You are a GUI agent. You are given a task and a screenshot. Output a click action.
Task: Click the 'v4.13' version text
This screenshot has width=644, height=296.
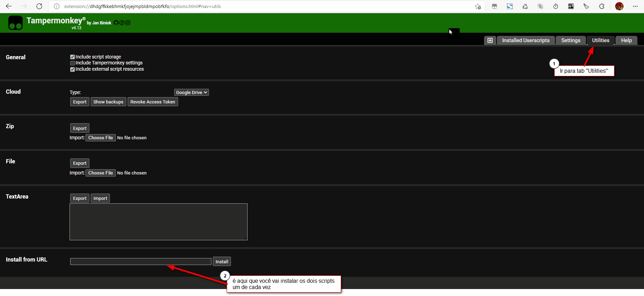coord(77,28)
